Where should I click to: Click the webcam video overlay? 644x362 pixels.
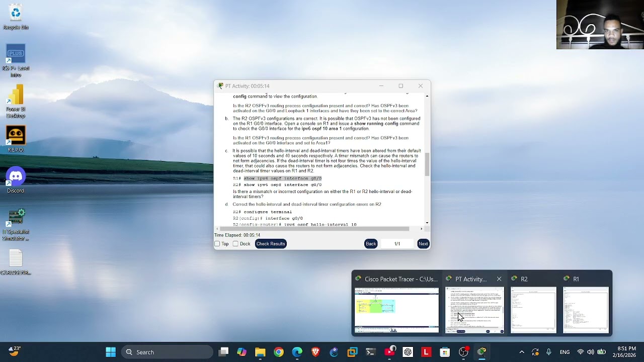tap(600, 25)
